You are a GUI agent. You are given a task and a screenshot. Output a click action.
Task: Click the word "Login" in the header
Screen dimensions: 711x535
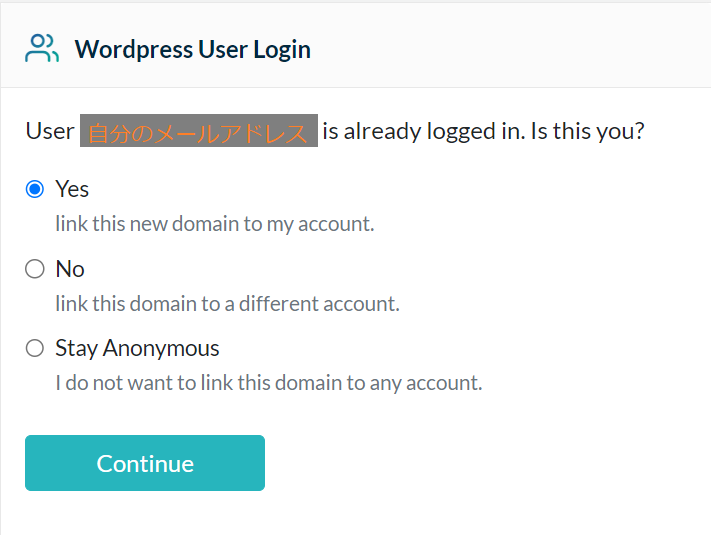[x=281, y=49]
